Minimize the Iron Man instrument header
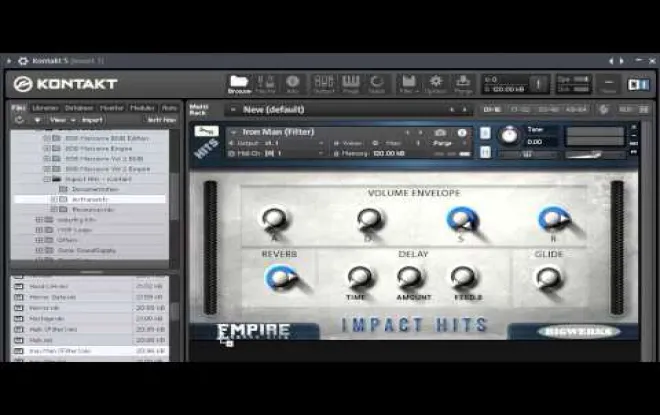This screenshot has height=415, width=660. pyautogui.click(x=633, y=135)
